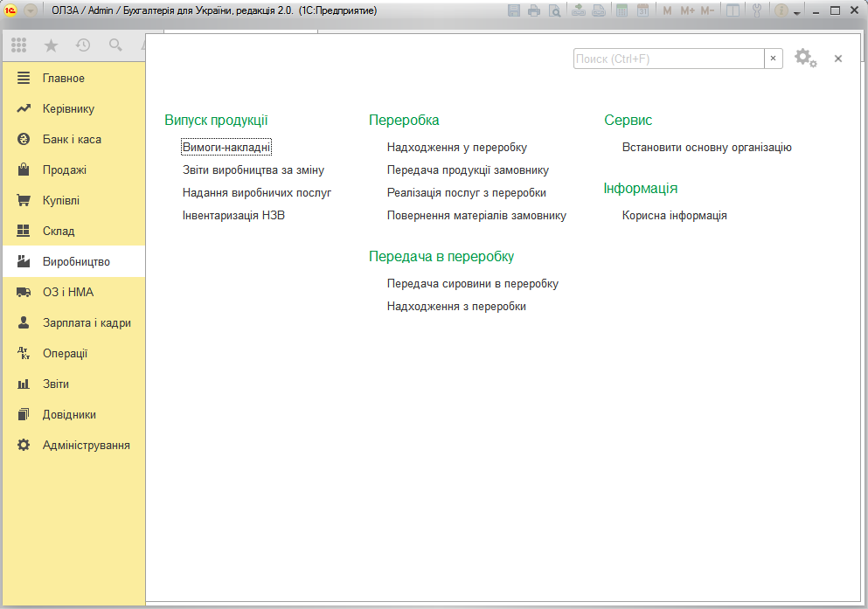Go to Банк і каса section
This screenshot has height=609, width=868.
tap(74, 140)
